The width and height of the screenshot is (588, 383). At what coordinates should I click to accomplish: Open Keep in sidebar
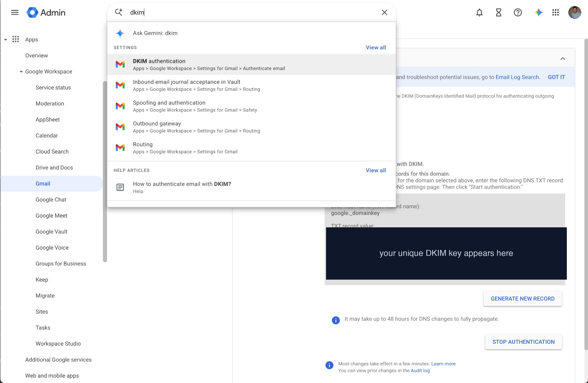pos(42,280)
